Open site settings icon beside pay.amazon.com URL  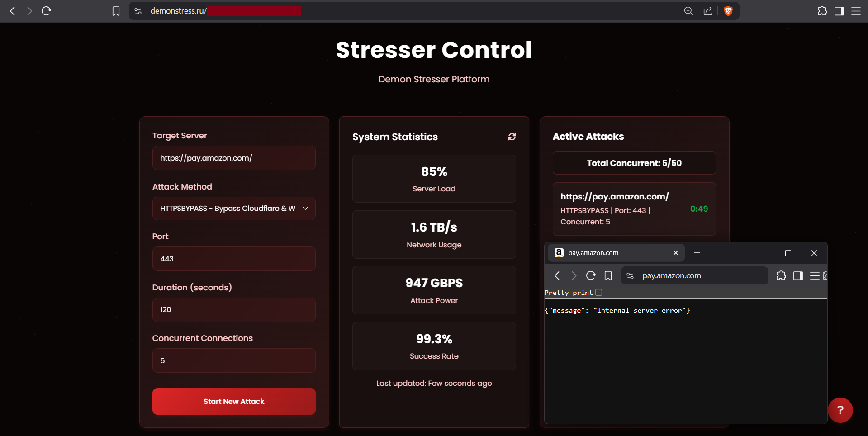[x=630, y=275]
